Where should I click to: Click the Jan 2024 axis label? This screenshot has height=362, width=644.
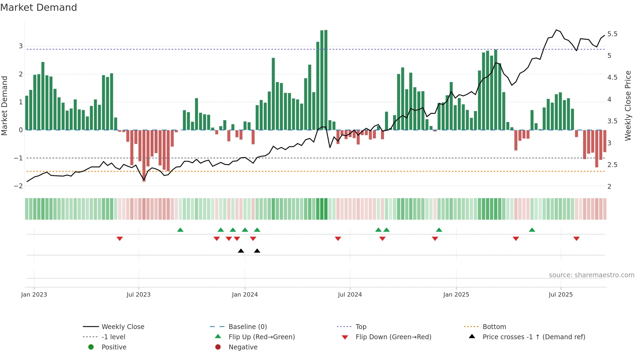tap(245, 294)
